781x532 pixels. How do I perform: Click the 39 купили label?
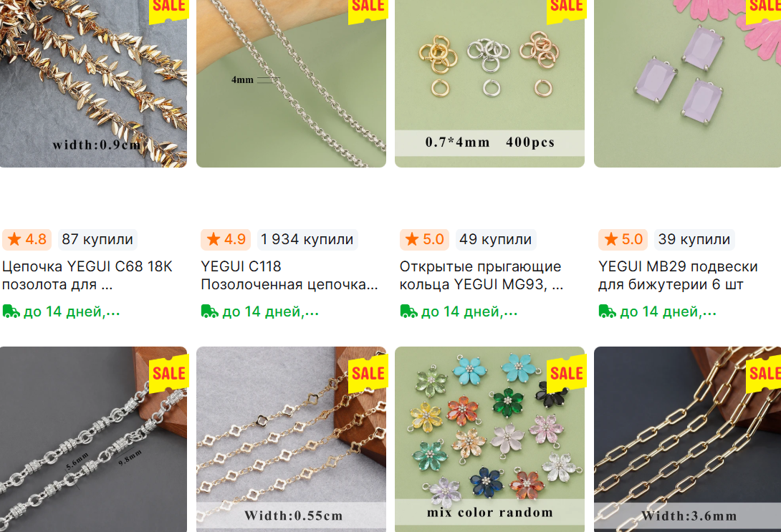pyautogui.click(x=694, y=239)
